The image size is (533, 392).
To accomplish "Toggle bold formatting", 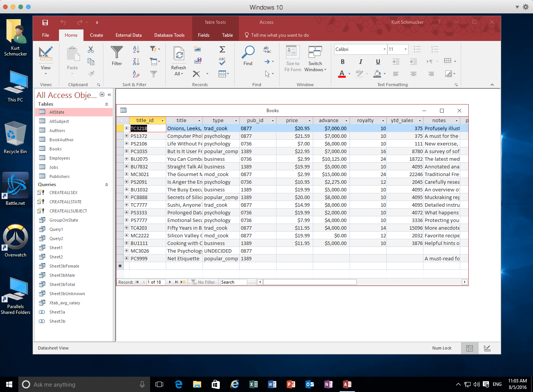I will tap(342, 62).
